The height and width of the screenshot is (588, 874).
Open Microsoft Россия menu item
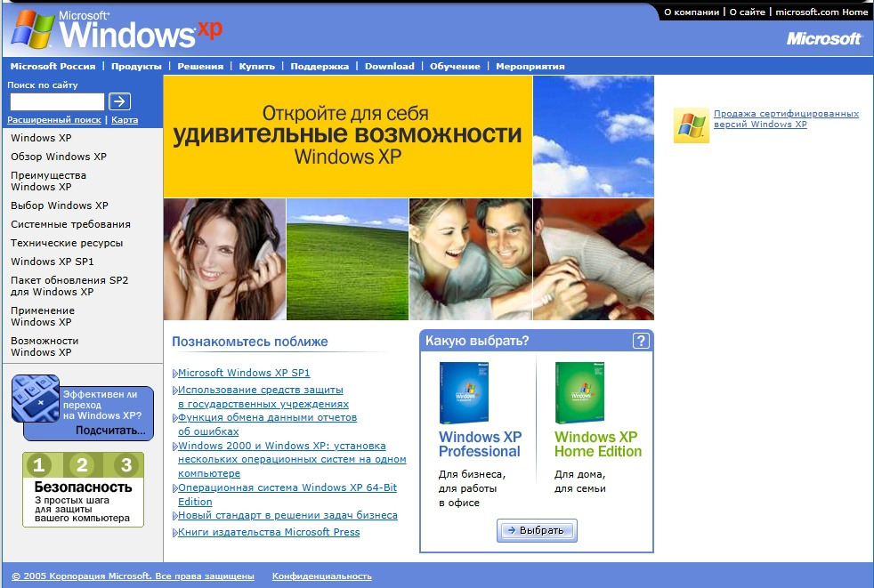click(53, 66)
